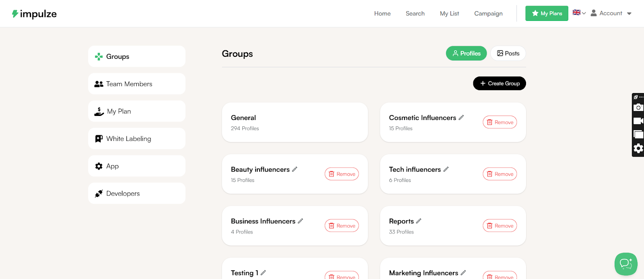Click the Developers plug icon
The height and width of the screenshot is (279, 644).
pos(99,194)
